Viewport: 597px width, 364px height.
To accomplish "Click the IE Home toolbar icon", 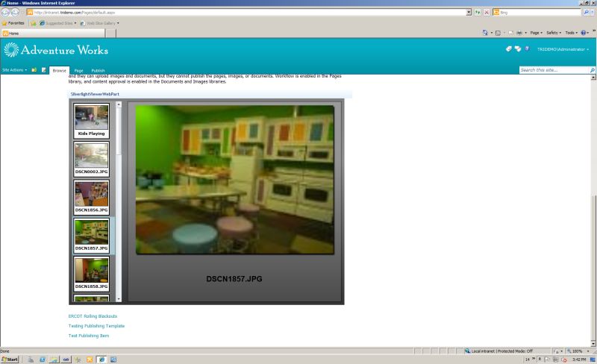I will [x=485, y=33].
